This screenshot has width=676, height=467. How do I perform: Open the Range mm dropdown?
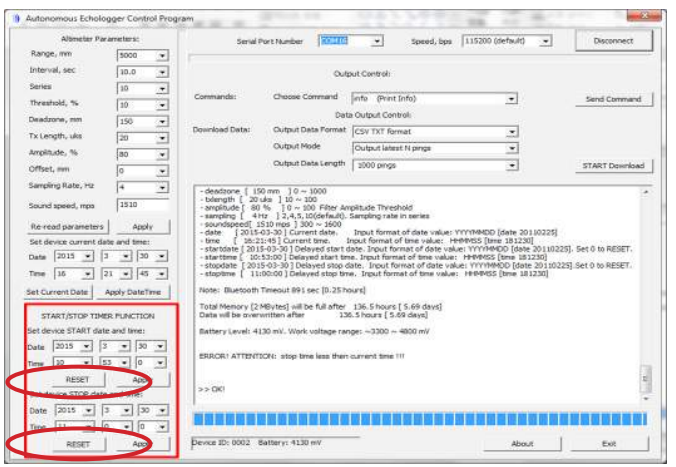point(162,55)
